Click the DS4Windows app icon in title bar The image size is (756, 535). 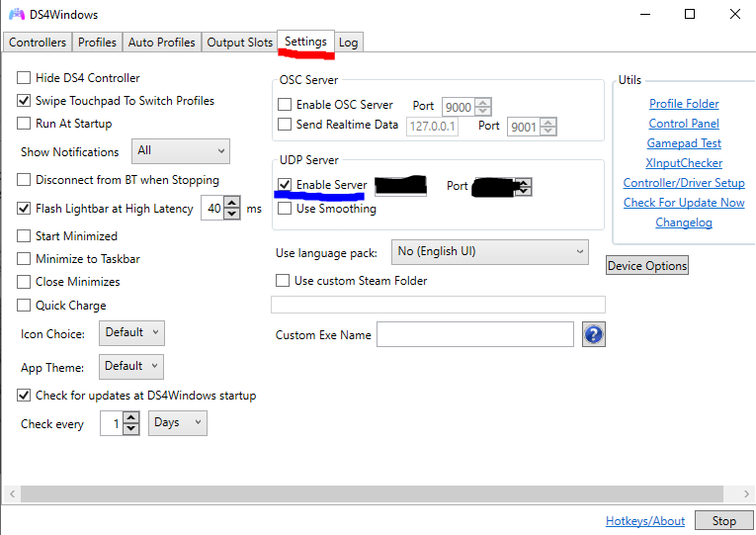coord(17,14)
